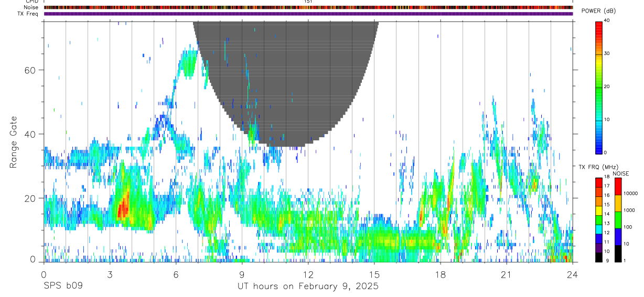Click the CPID value 151 at top

pyautogui.click(x=308, y=2)
